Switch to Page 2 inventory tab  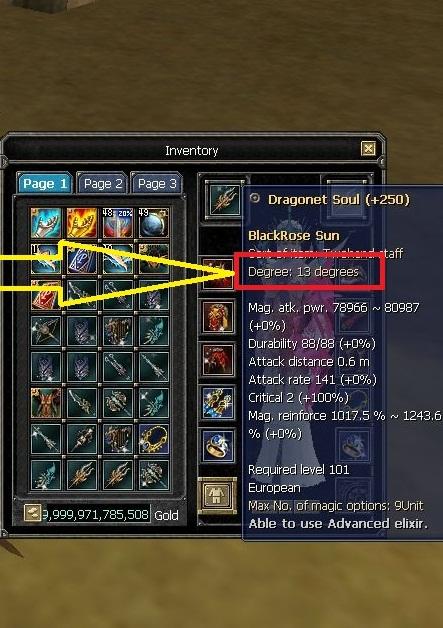pyautogui.click(x=103, y=184)
